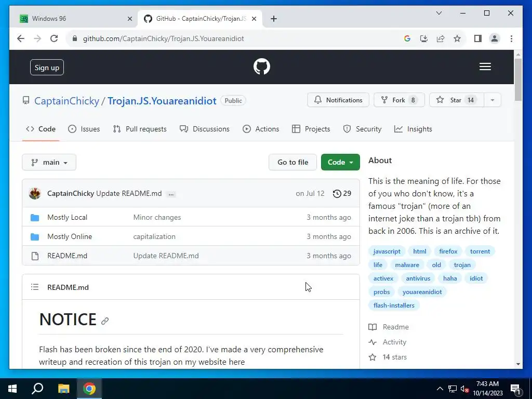The height and width of the screenshot is (399, 532).
Task: Close the Windows 96 tab
Action: [x=129, y=19]
